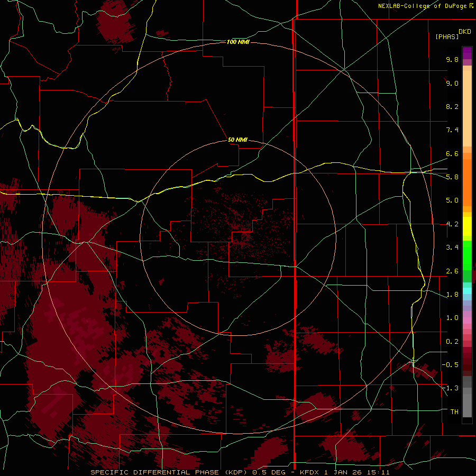
Task: Select the 9.0 value on the scale
Action: (452, 83)
